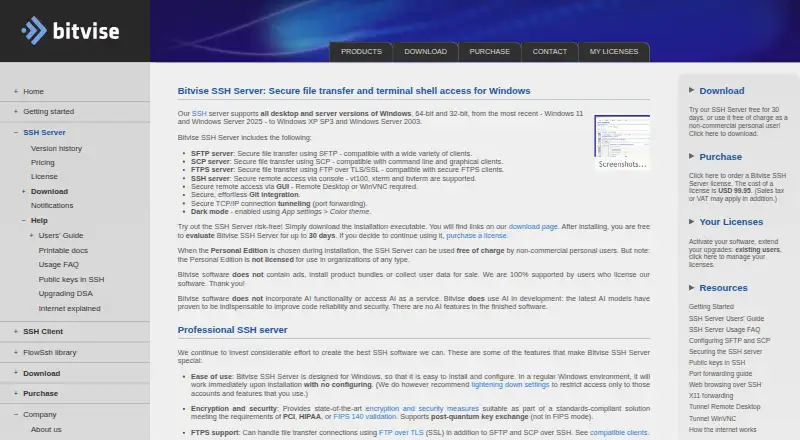Open Public keys in SSH sidebar item
Image resolution: width=800 pixels, height=440 pixels.
pos(71,279)
